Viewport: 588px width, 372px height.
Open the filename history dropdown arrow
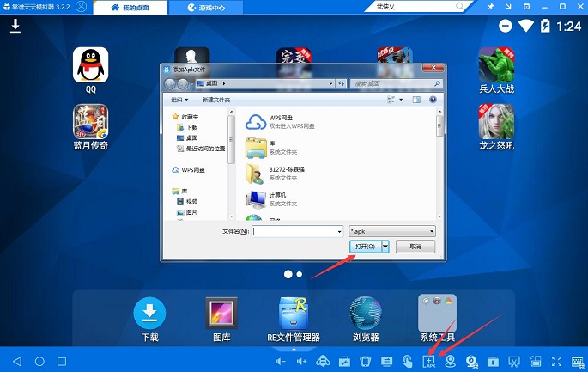[339, 232]
